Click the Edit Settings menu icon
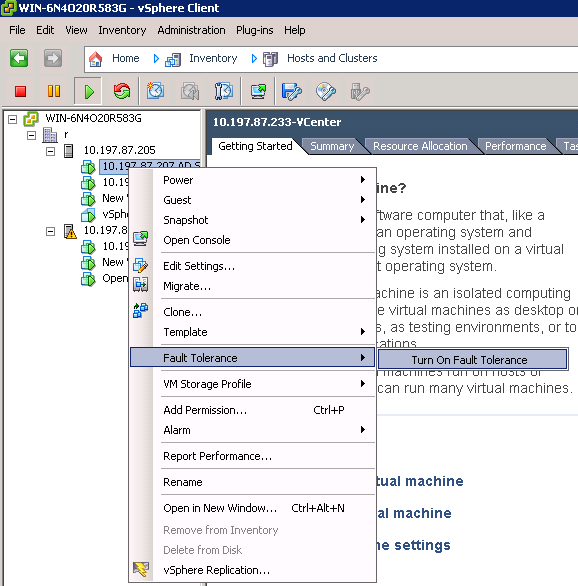The width and height of the screenshot is (578, 586). tap(140, 265)
